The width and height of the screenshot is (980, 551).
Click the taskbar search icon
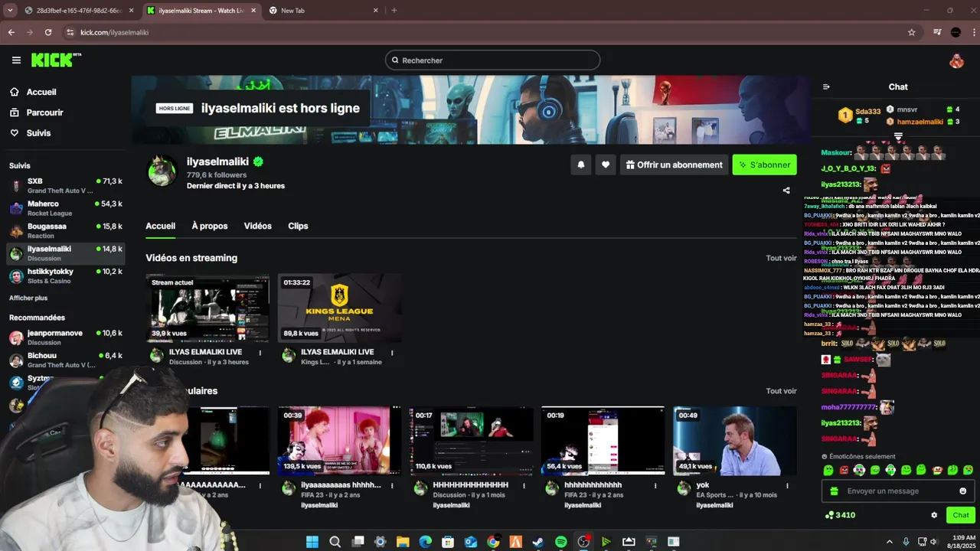point(335,542)
